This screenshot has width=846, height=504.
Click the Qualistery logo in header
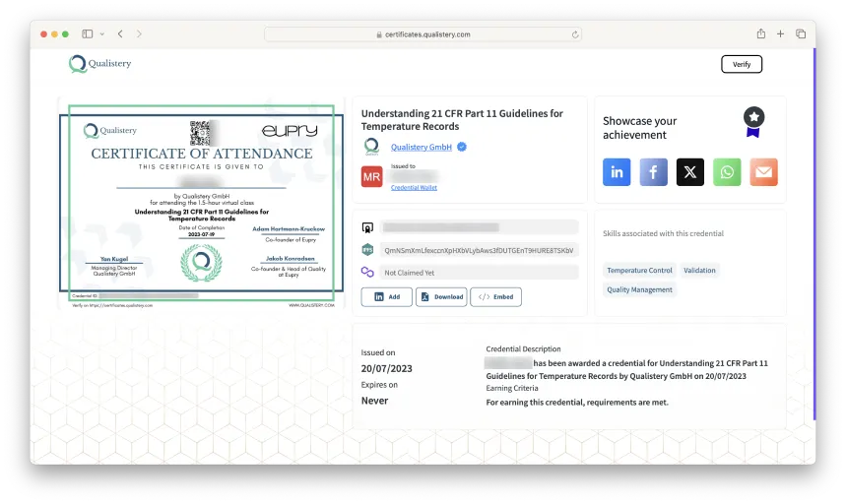tap(99, 64)
